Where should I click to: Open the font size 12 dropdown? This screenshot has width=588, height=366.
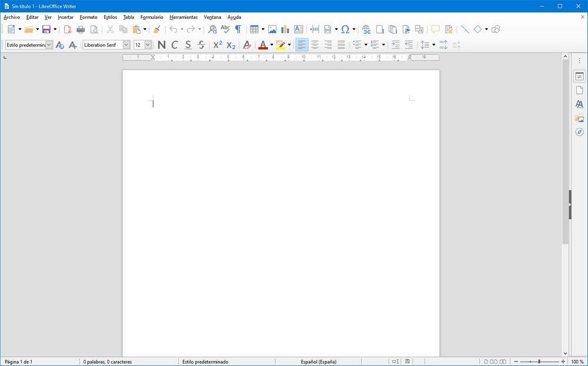pos(148,45)
